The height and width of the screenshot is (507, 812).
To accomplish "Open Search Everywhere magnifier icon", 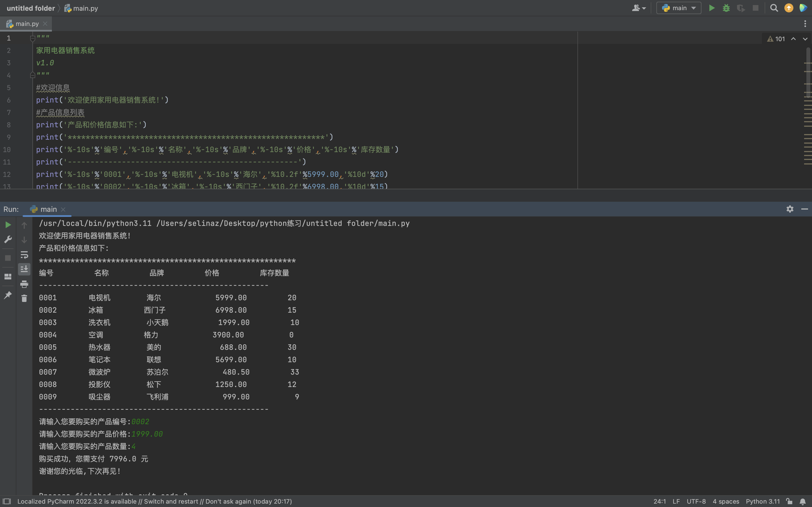I will pyautogui.click(x=774, y=8).
